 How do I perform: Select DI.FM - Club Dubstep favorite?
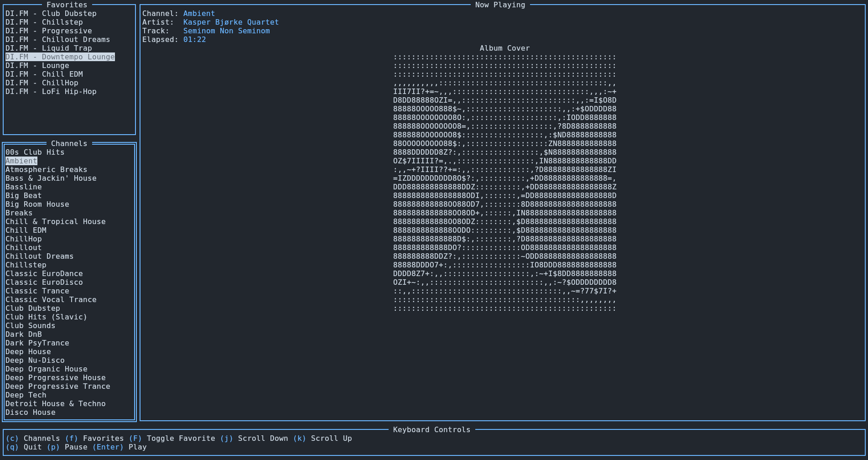pyautogui.click(x=51, y=13)
